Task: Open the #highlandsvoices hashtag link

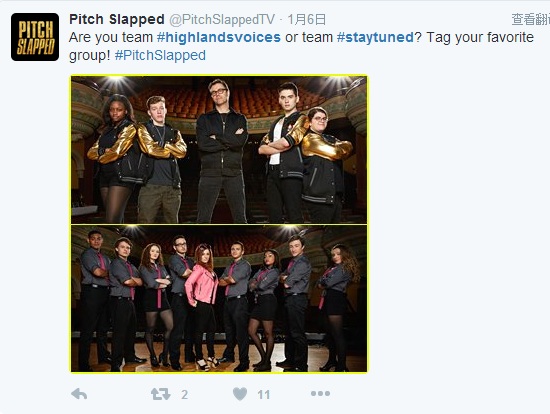Action: [219, 37]
